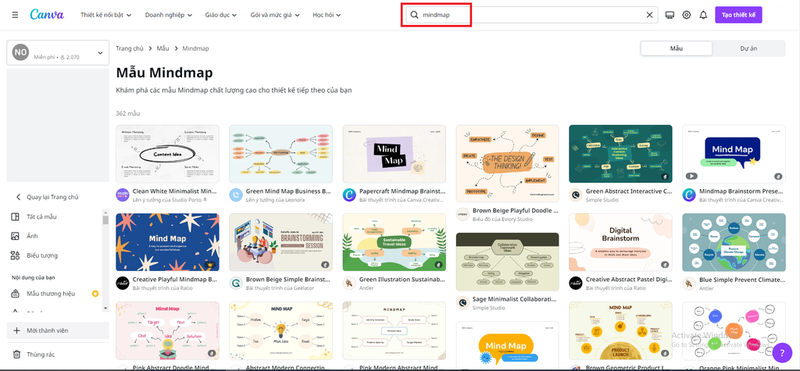The width and height of the screenshot is (800, 371).
Task: Click the Canva logo
Action: pos(47,14)
